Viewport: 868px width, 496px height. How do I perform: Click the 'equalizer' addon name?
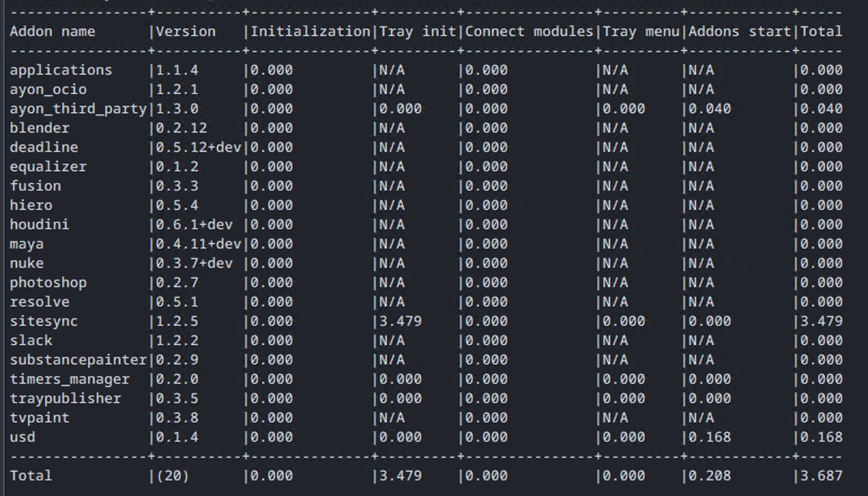pos(48,167)
